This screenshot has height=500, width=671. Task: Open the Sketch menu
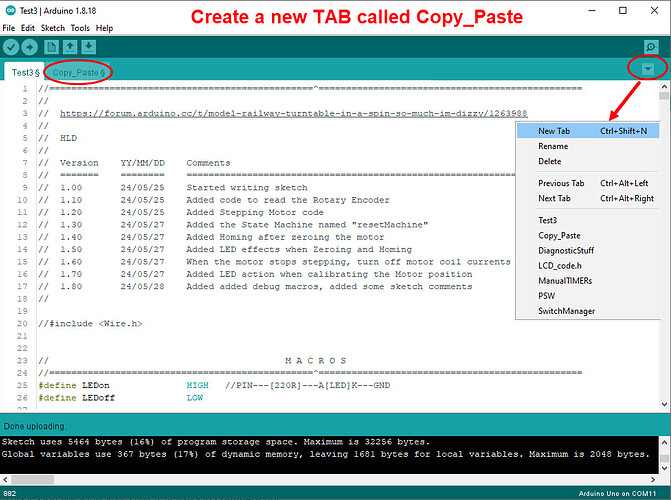click(53, 28)
